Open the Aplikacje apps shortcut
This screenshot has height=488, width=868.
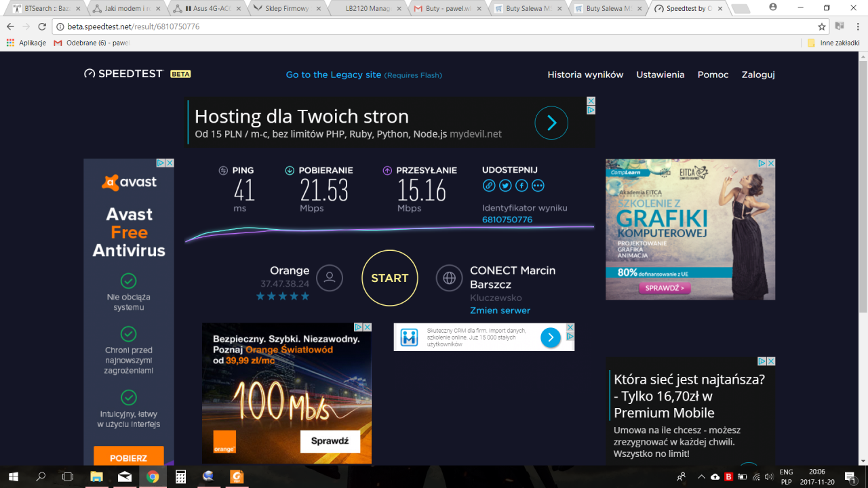[x=26, y=43]
